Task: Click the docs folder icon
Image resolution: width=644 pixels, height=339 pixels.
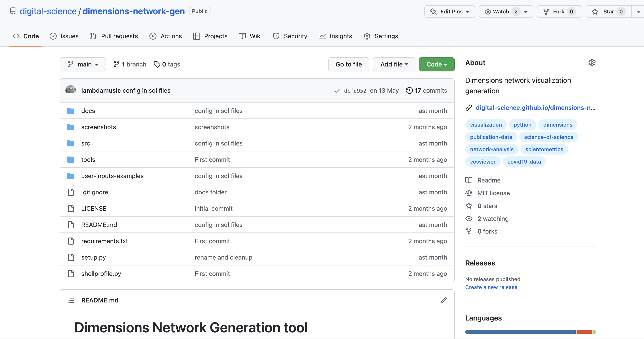Action: click(x=71, y=111)
